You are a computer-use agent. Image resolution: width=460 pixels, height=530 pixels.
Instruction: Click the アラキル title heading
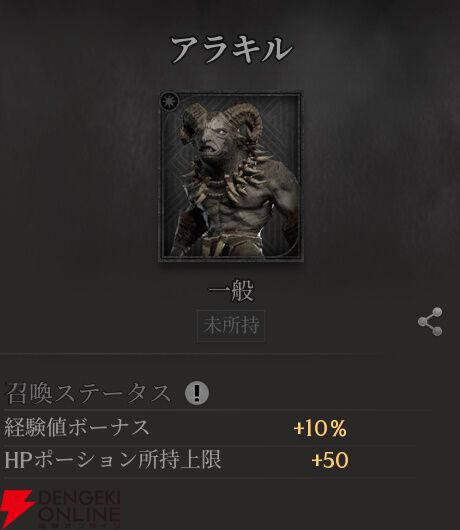click(x=231, y=50)
